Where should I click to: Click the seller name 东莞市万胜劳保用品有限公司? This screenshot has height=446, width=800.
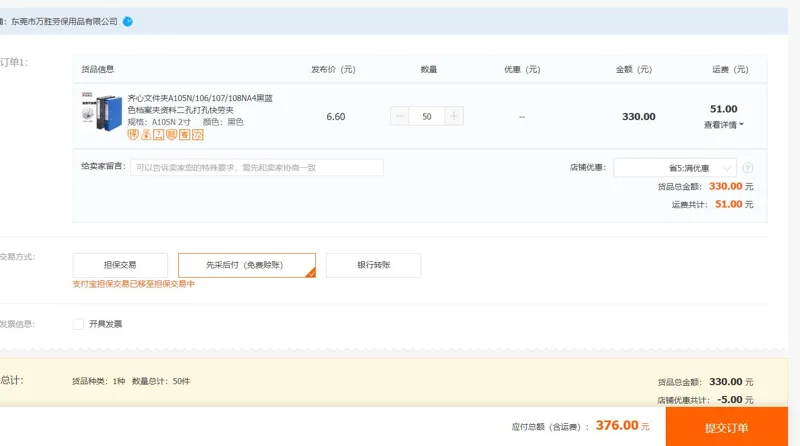click(64, 21)
